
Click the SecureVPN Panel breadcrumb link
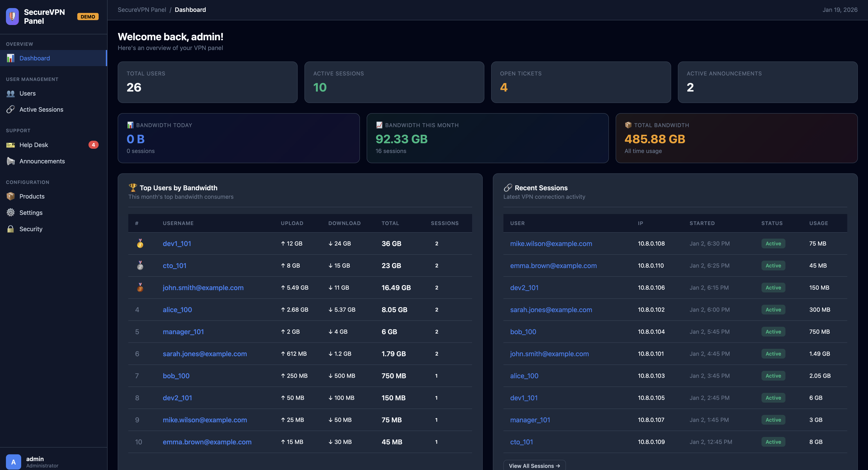pyautogui.click(x=141, y=10)
